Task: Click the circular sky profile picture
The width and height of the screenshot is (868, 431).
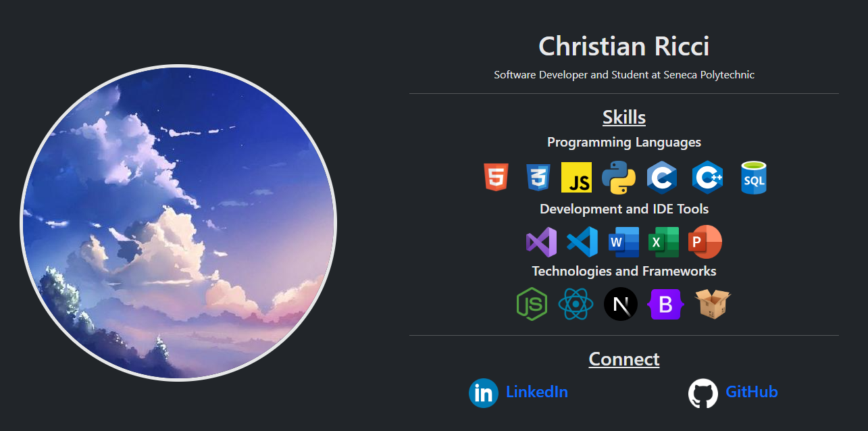Action: pos(178,223)
